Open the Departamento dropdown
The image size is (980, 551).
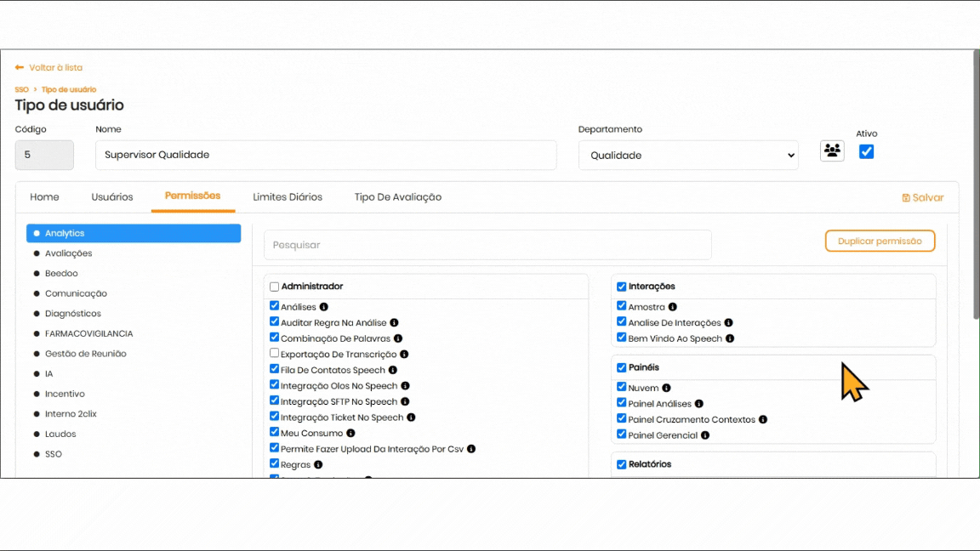pyautogui.click(x=688, y=156)
